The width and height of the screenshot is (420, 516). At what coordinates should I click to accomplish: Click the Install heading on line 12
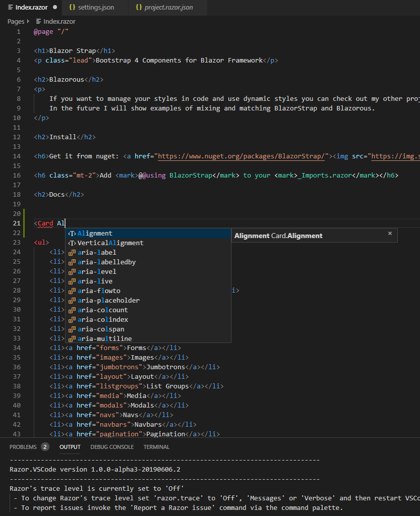tap(63, 137)
